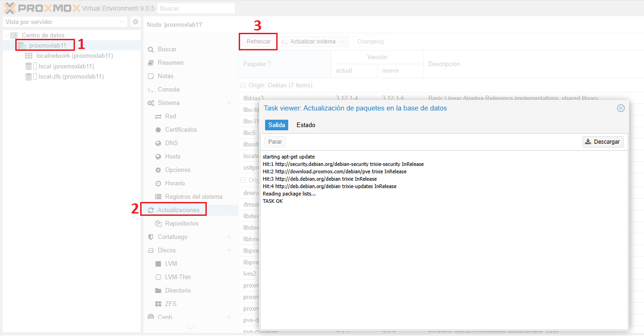
Task: Click Actualizar sistema button
Action: coord(309,42)
